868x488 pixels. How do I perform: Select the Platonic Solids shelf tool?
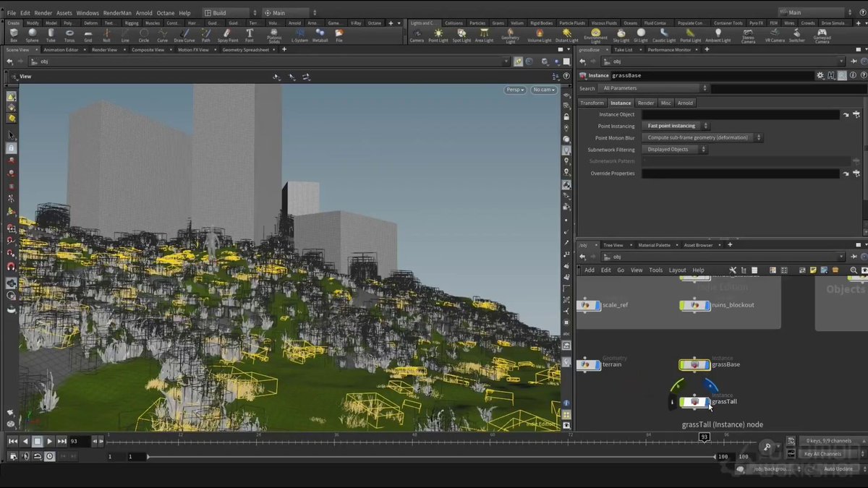(274, 35)
